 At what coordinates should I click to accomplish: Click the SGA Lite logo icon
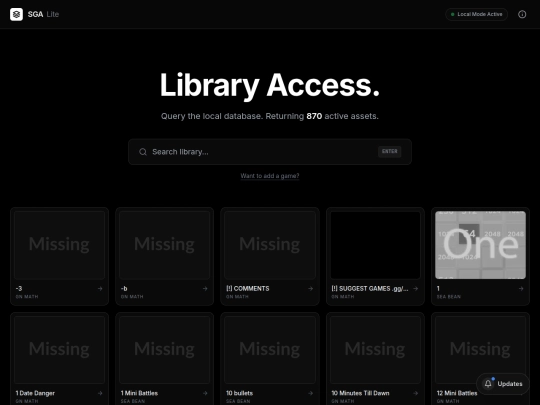[x=16, y=14]
